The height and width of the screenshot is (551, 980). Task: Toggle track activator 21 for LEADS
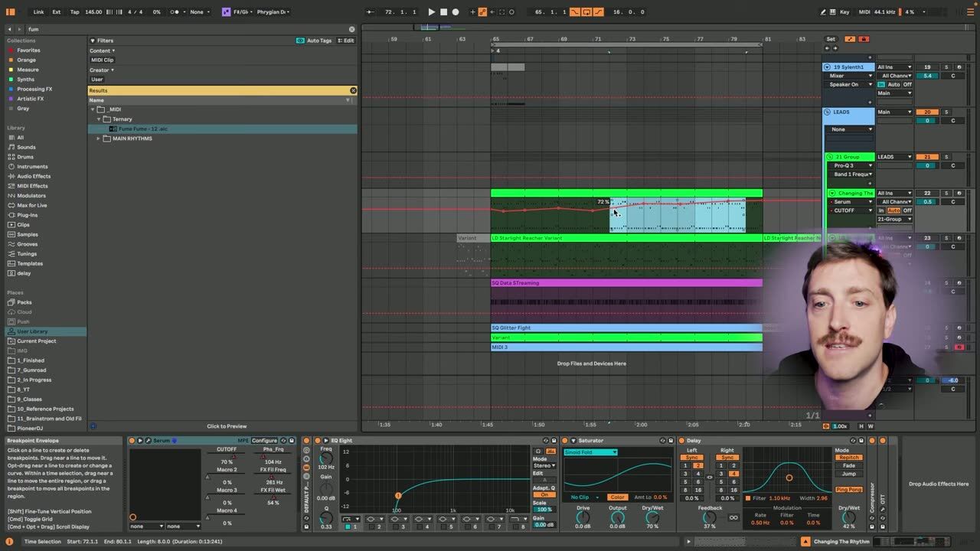pos(927,157)
